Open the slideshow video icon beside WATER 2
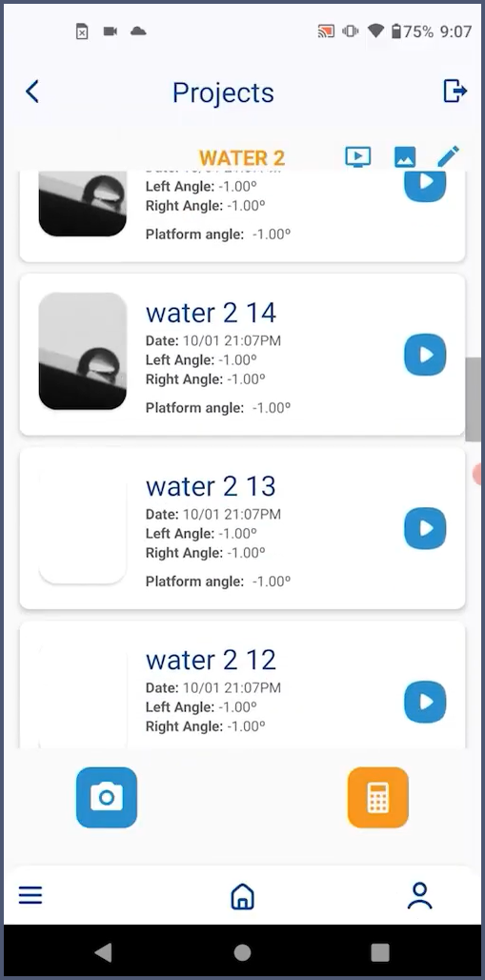Image resolution: width=485 pixels, height=980 pixels. click(x=357, y=157)
